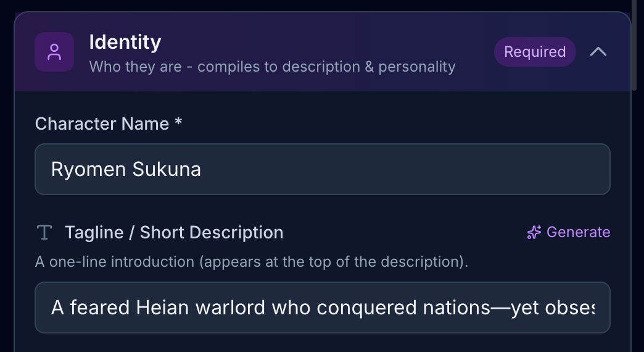Click the purple Identity person icon
This screenshot has height=352, width=644.
tap(54, 52)
